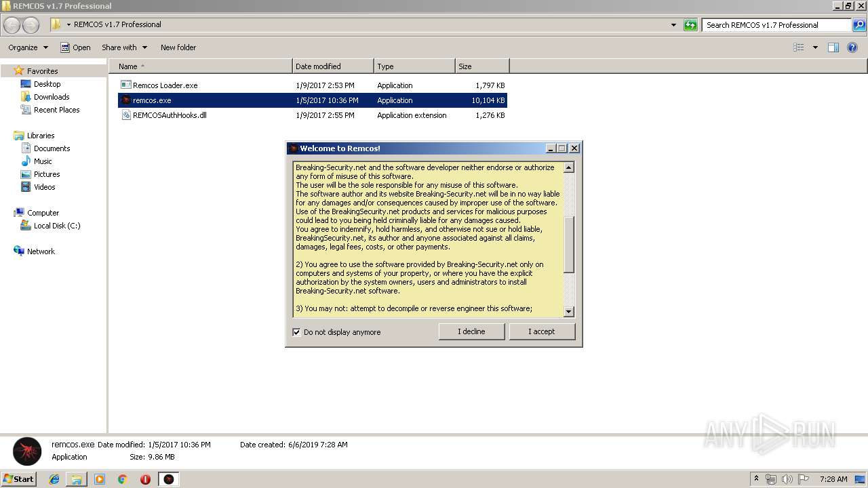Sort by the Name column header
The width and height of the screenshot is (868, 488).
(200, 66)
